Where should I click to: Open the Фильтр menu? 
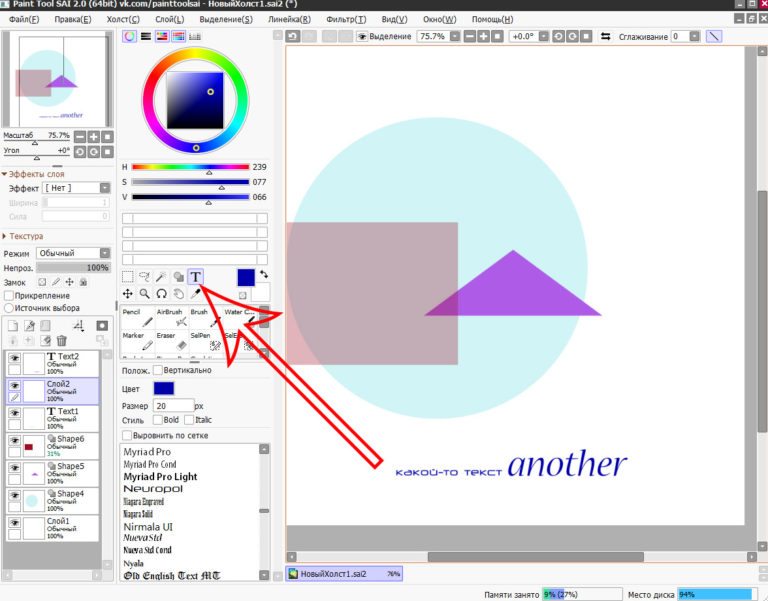(x=345, y=19)
